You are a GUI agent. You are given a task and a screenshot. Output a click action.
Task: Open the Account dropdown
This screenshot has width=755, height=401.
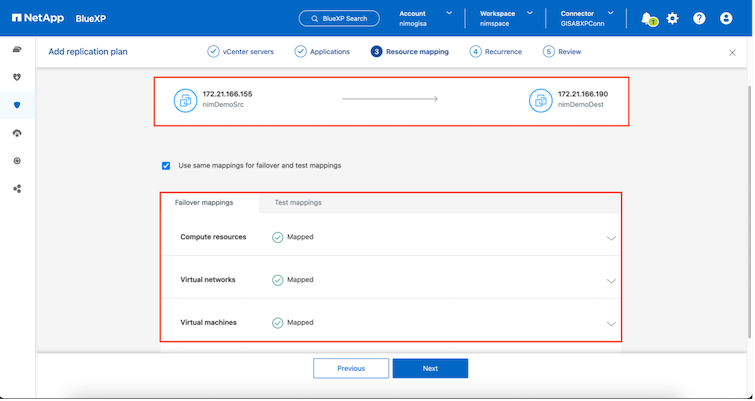pyautogui.click(x=447, y=13)
